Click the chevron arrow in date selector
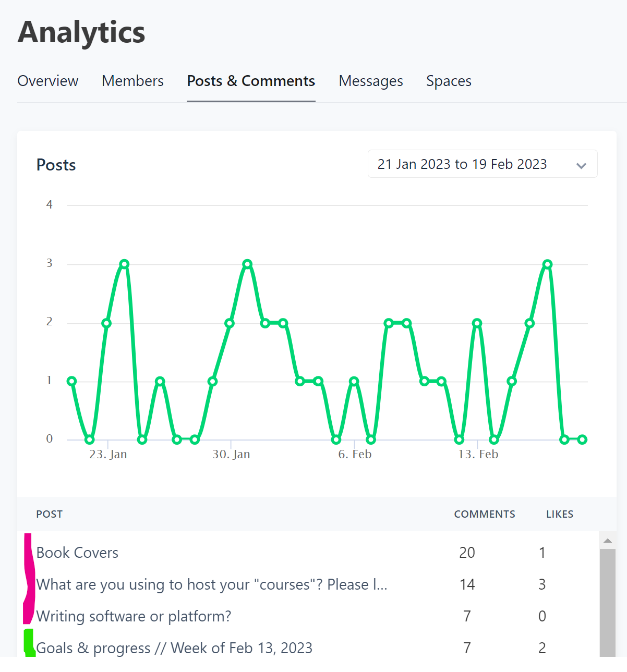627x672 pixels. click(x=581, y=165)
